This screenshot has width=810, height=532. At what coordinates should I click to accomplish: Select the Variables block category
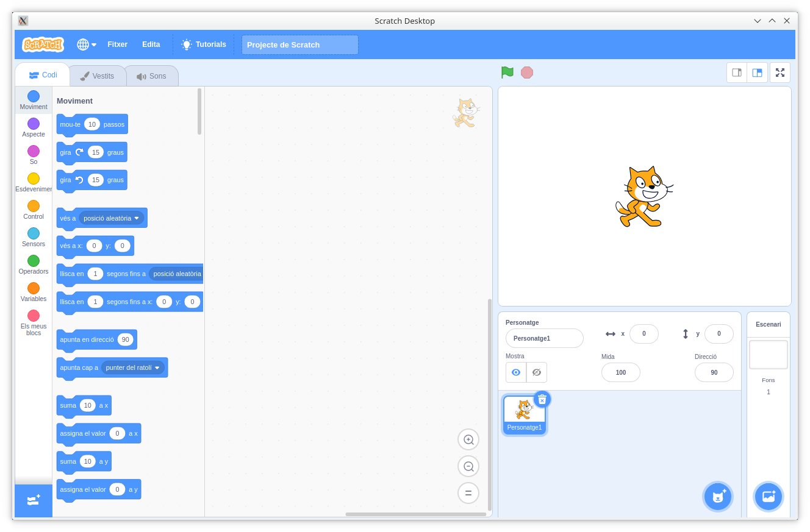tap(34, 293)
